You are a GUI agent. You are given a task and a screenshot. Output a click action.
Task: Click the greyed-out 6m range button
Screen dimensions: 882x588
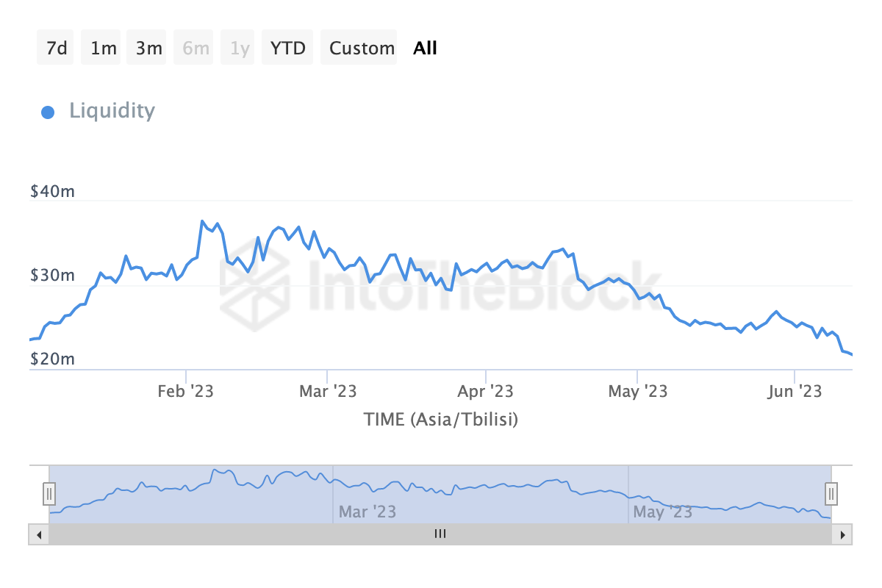196,49
